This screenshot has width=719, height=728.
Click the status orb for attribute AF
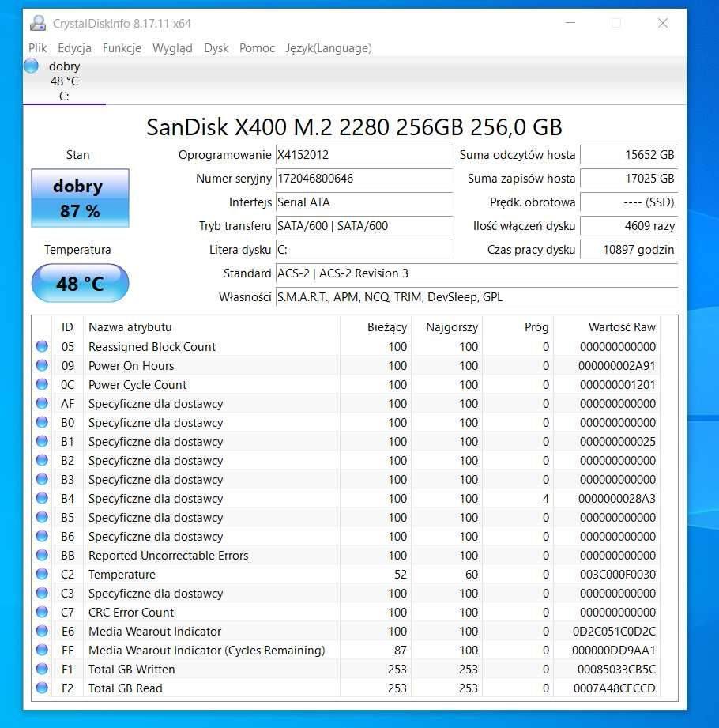click(42, 403)
